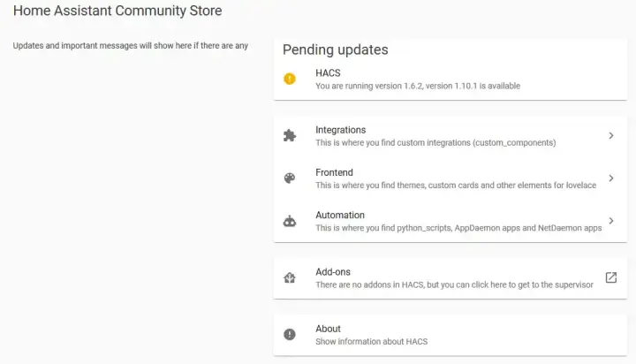Select the HACS pending update title
636x364 pixels.
point(328,73)
